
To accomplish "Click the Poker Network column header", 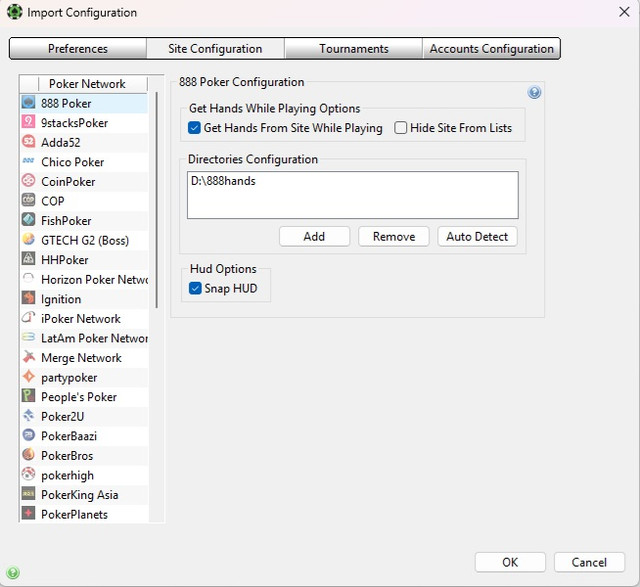I will pos(87,84).
